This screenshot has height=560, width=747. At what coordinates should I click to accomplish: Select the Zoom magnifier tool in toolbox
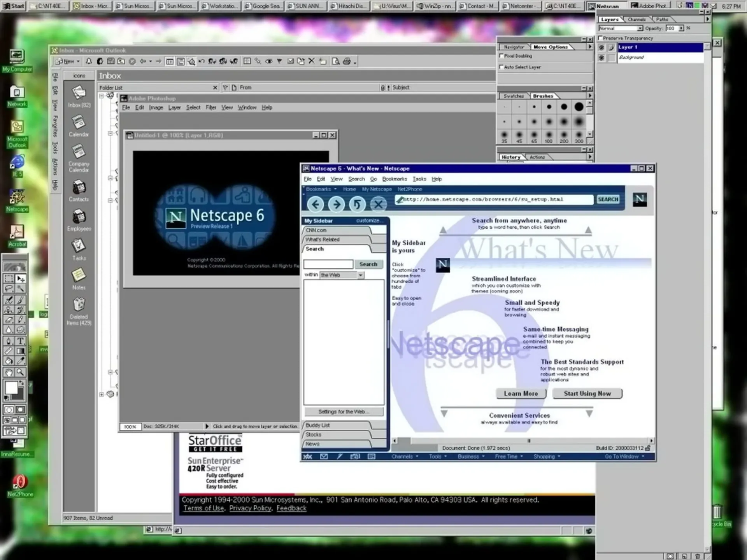pos(21,372)
